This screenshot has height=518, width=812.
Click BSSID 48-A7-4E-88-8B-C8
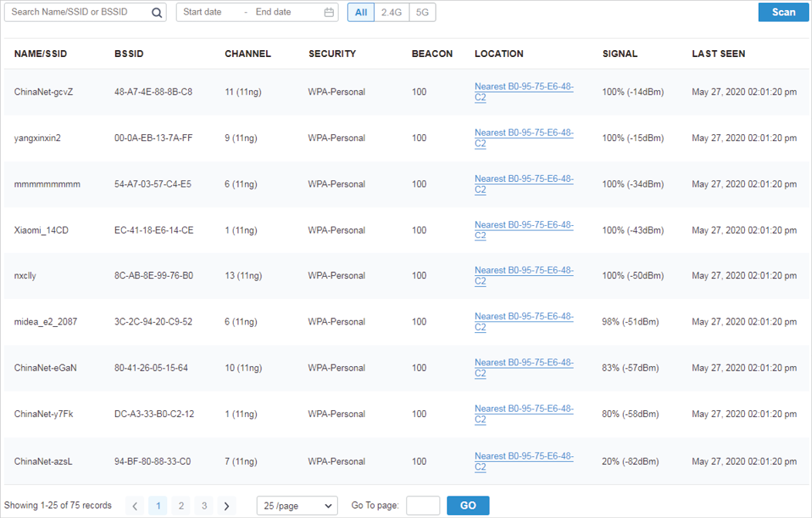tap(153, 92)
